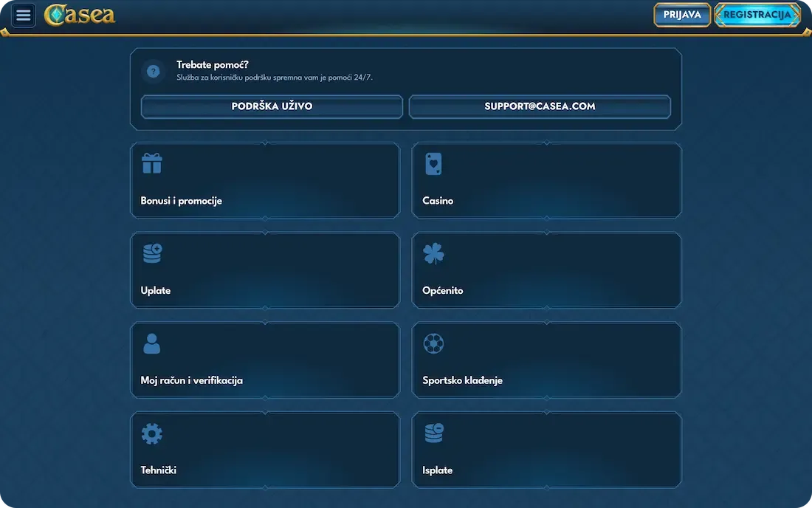This screenshot has height=508, width=812.
Task: Click the coins with minus icon
Action: point(434,433)
